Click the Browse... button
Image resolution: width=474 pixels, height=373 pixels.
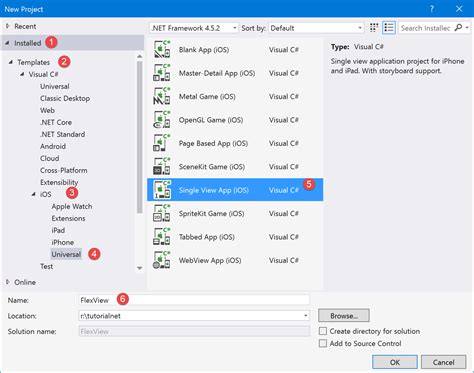(x=344, y=315)
